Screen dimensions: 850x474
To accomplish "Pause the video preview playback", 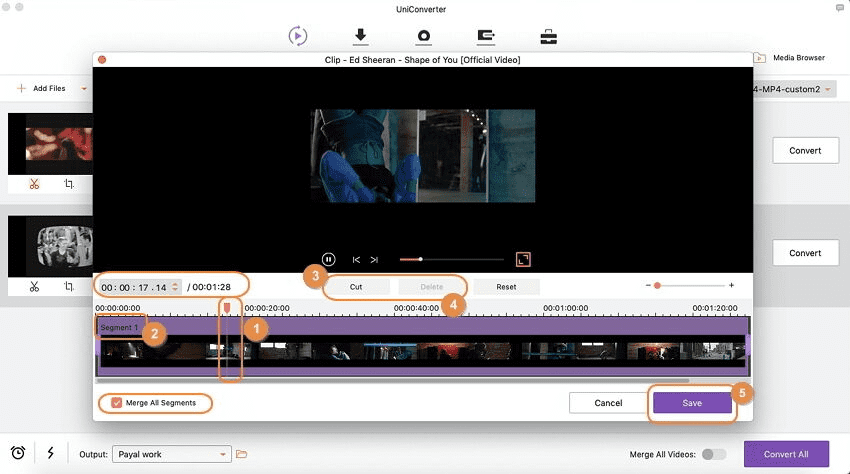I will pos(328,259).
